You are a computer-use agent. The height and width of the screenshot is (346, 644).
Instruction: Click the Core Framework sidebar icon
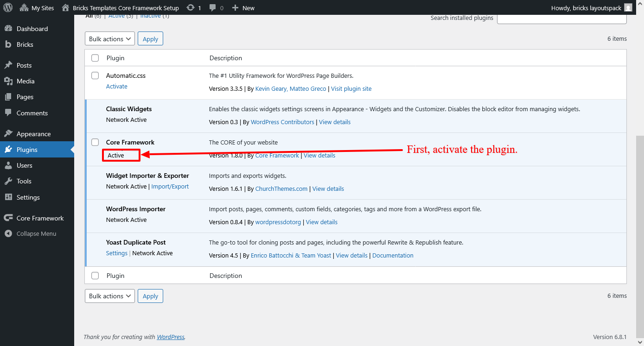point(8,218)
